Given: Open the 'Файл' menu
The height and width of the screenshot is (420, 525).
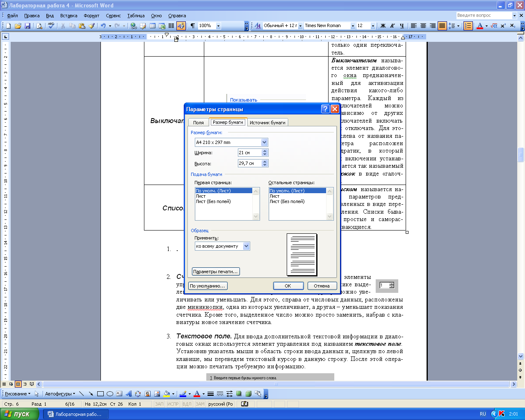Looking at the screenshot, I should [x=13, y=16].
